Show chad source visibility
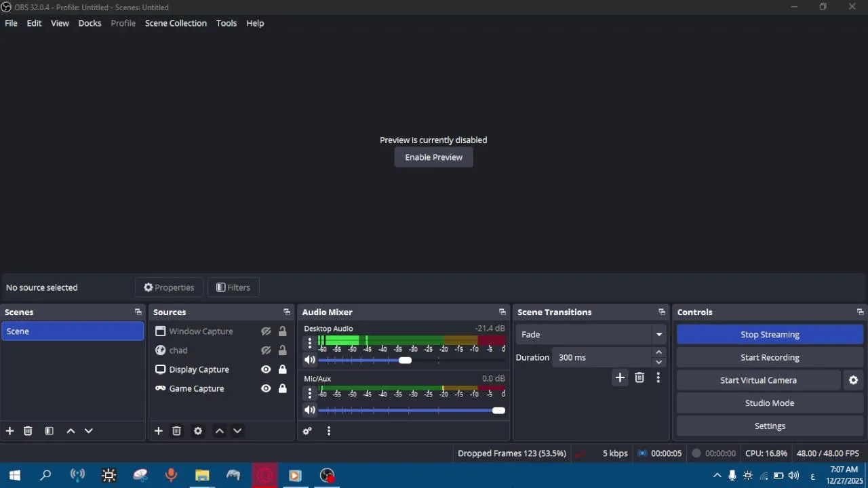 [266, 350]
